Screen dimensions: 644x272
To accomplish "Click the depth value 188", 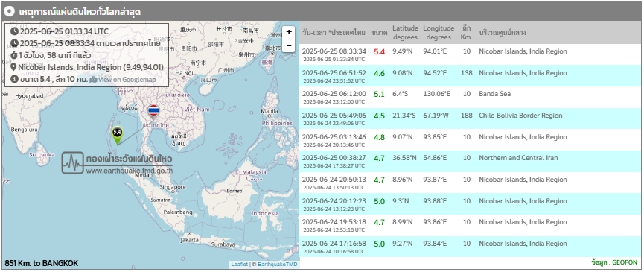I will 467,116.
